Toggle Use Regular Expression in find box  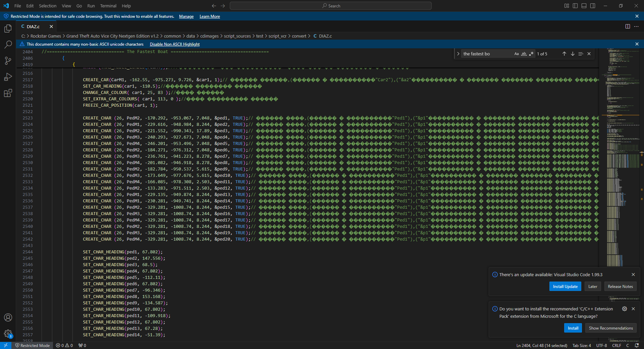pos(531,54)
